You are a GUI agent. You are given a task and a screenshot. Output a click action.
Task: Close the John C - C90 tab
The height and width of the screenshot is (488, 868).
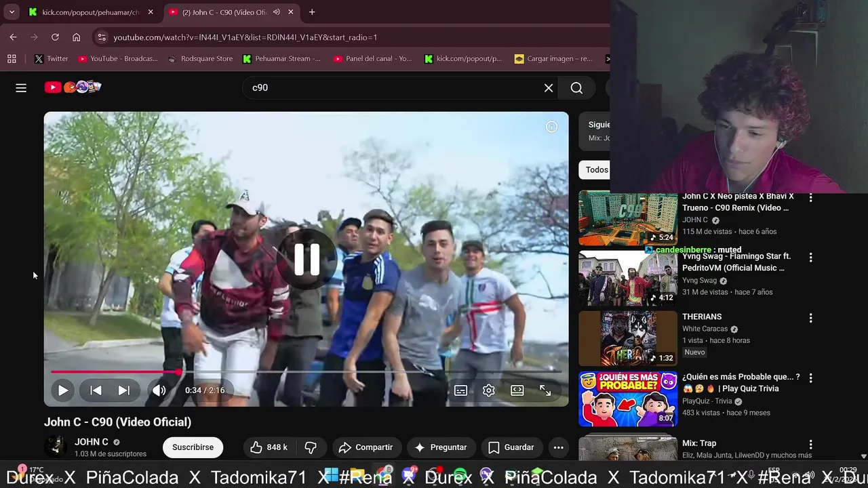click(291, 12)
